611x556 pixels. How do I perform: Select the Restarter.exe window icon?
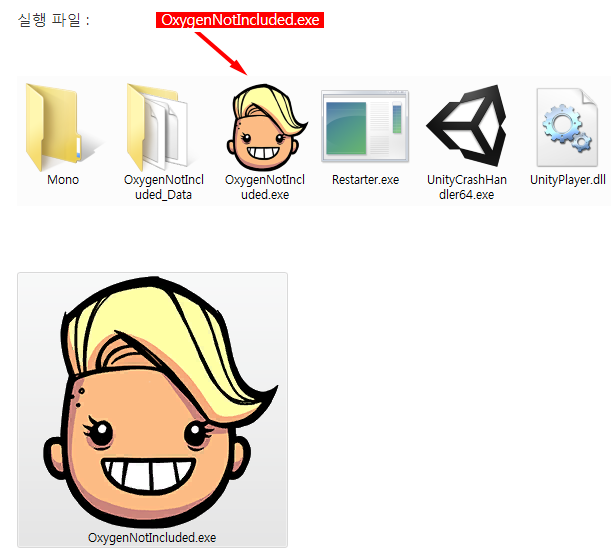point(365,126)
